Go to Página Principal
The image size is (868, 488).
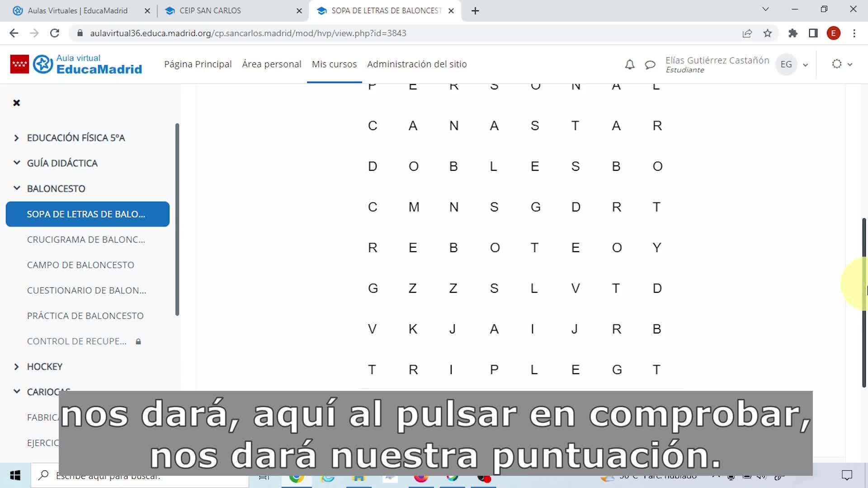(x=198, y=64)
